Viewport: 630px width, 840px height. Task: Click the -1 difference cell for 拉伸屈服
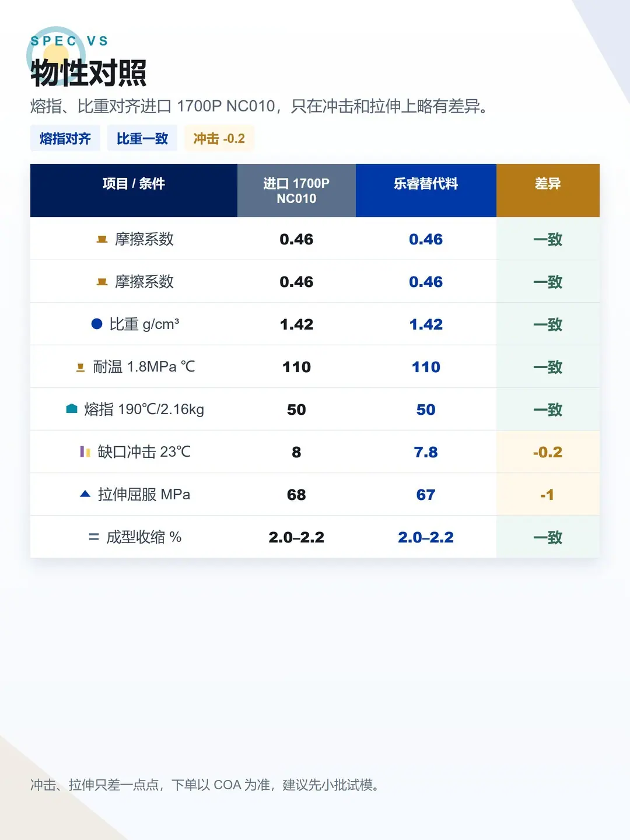coord(548,494)
